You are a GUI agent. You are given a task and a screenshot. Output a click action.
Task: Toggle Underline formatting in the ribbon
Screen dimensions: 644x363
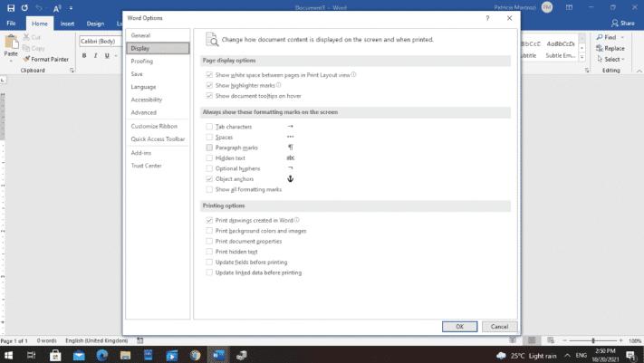pos(107,55)
